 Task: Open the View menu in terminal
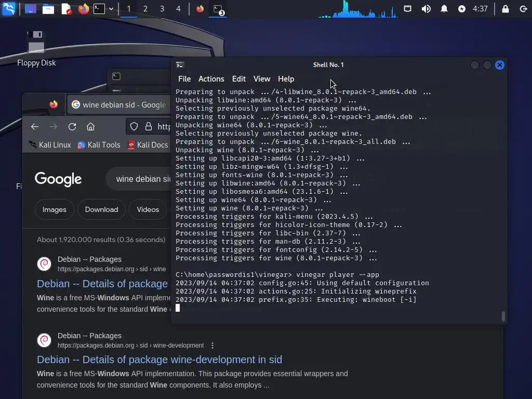coord(262,79)
